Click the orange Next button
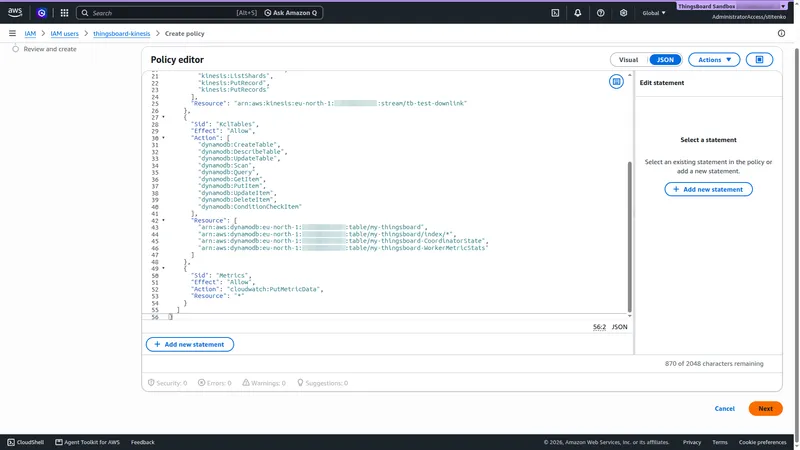The height and width of the screenshot is (450, 800). click(x=765, y=409)
